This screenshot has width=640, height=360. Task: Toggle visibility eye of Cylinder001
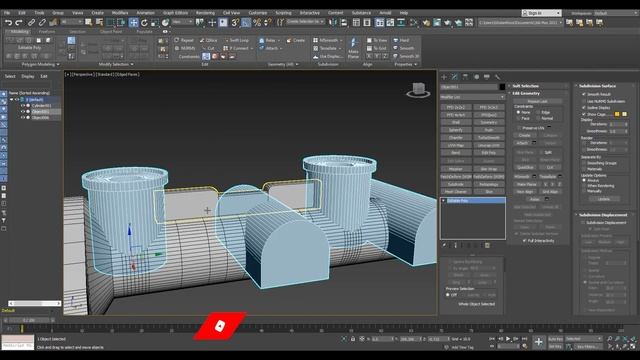tap(22, 106)
